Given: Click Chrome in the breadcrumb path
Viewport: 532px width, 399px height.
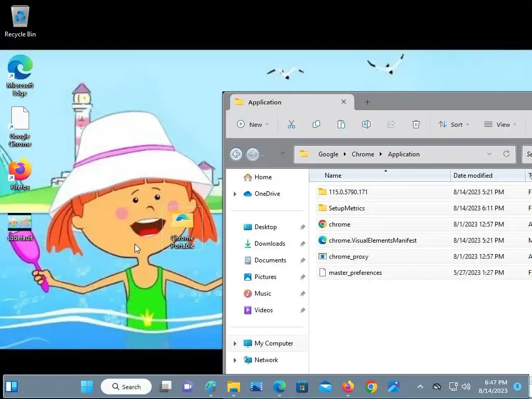Looking at the screenshot, I should [363, 154].
